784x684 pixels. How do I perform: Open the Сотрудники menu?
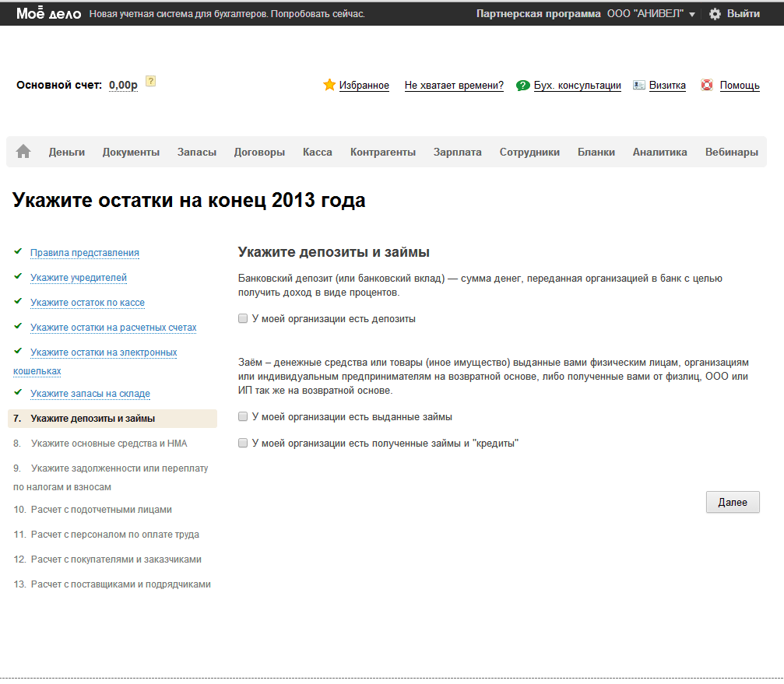[529, 152]
